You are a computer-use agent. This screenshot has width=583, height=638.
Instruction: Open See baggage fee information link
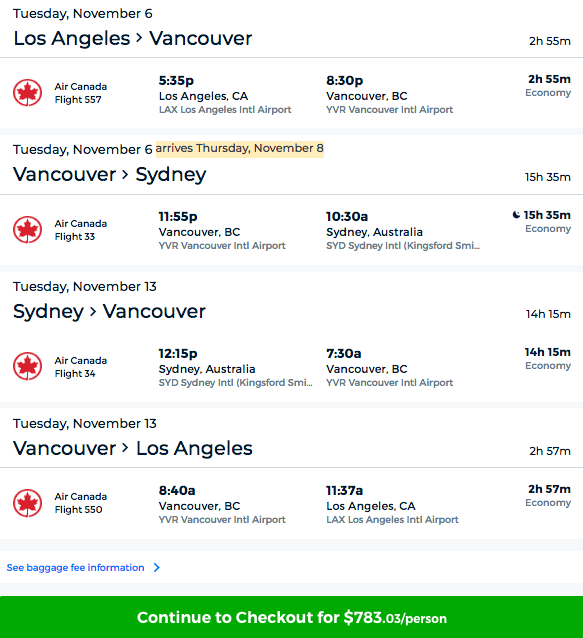(75, 568)
